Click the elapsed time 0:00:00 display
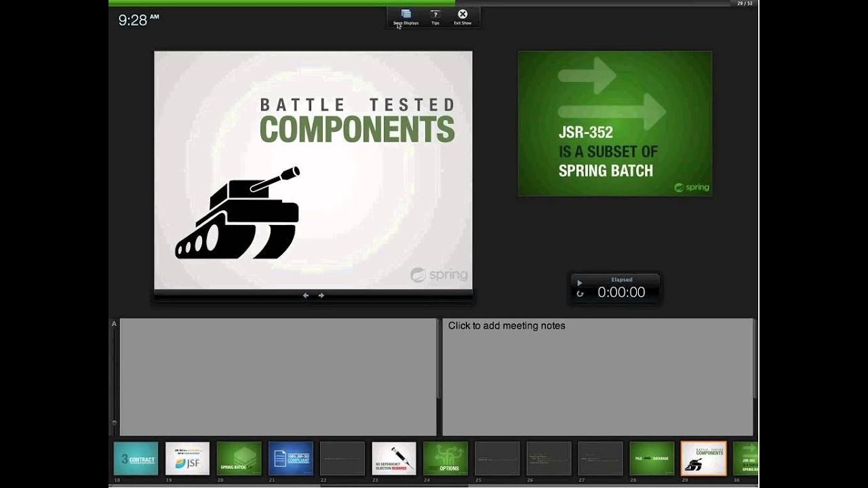This screenshot has height=488, width=868. tap(621, 292)
